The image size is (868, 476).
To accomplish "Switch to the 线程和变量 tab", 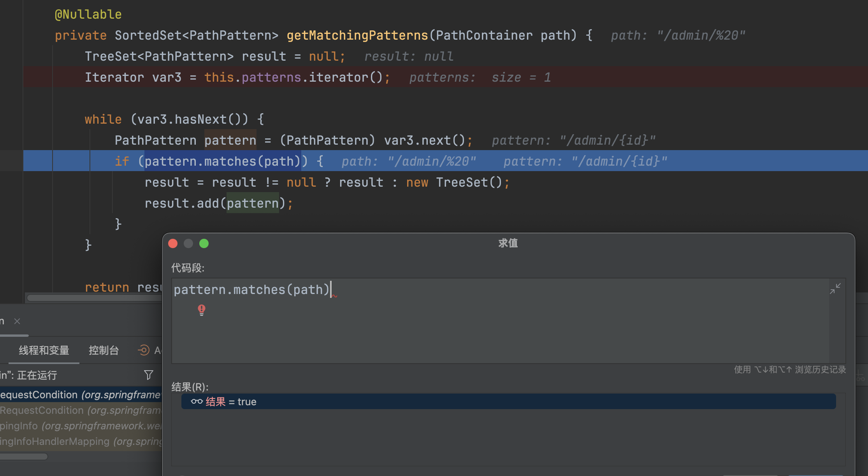I will click(44, 350).
